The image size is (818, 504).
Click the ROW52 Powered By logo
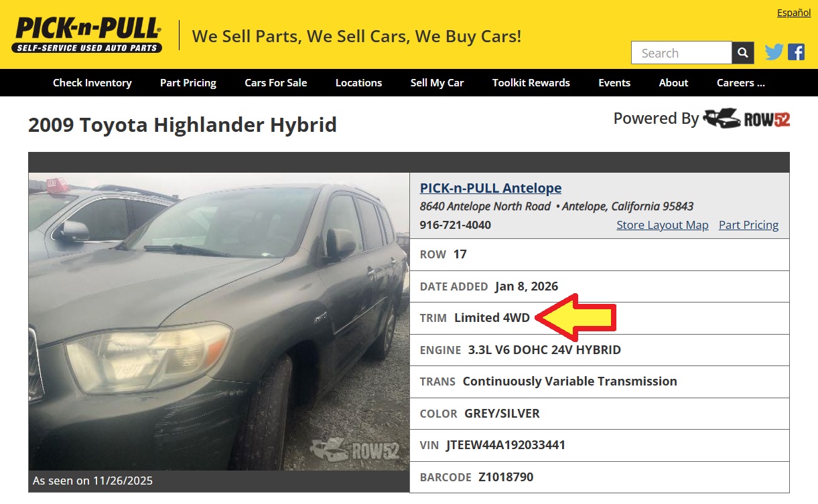point(747,119)
